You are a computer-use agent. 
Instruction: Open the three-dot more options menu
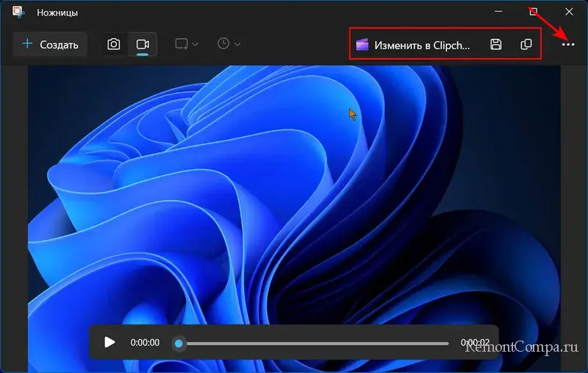tap(567, 45)
